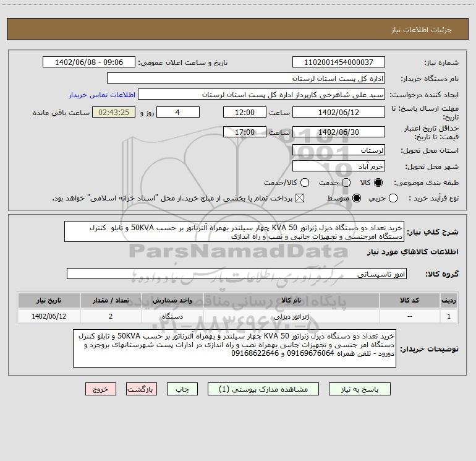
Task: Click the table date cell 1402/06/12
Action: pos(49,316)
